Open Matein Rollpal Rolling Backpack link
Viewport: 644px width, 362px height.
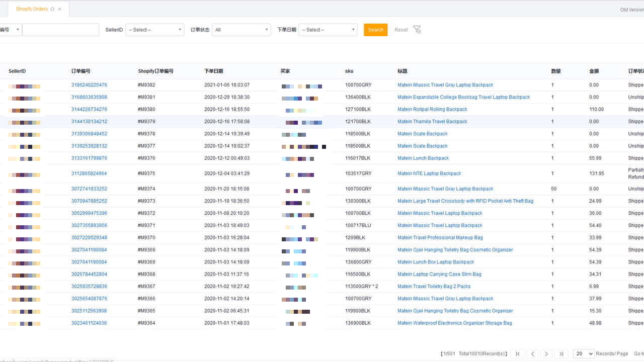pyautogui.click(x=432, y=109)
